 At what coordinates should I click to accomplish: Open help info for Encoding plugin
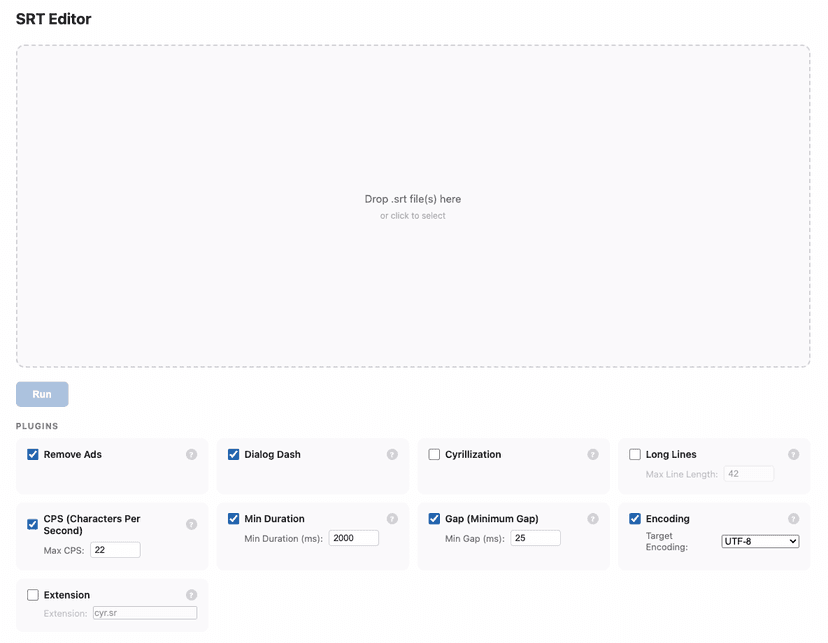click(794, 519)
